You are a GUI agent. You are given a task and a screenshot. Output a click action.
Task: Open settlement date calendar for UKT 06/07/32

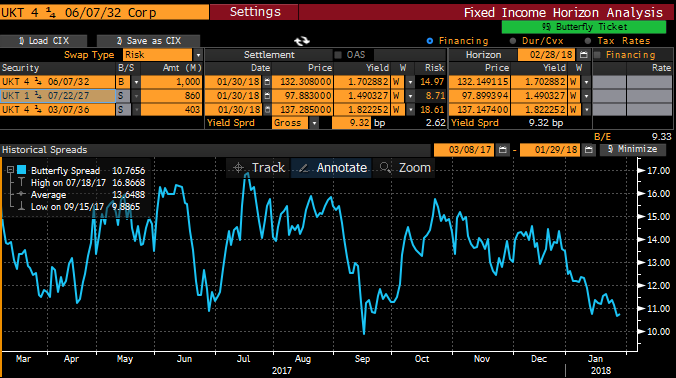pos(267,81)
